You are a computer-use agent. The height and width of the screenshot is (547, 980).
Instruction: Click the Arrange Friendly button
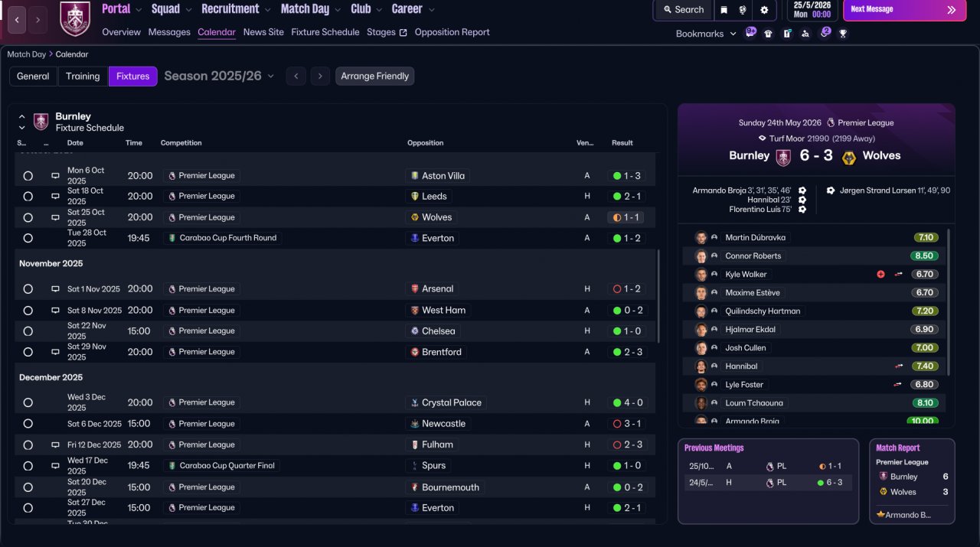[x=375, y=77]
